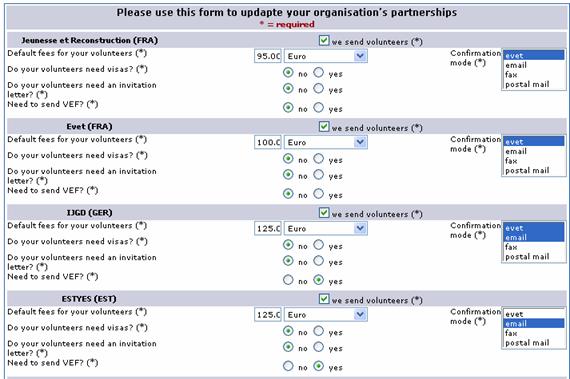This screenshot has height=379, width=570.
Task: Uncheck 'we send volunteers' for Evet (FRA)
Action: 324,126
